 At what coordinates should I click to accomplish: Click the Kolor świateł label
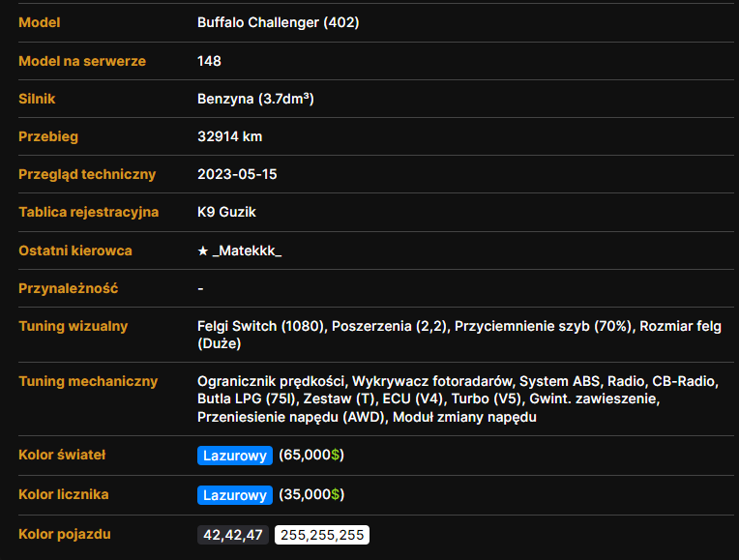pos(62,455)
